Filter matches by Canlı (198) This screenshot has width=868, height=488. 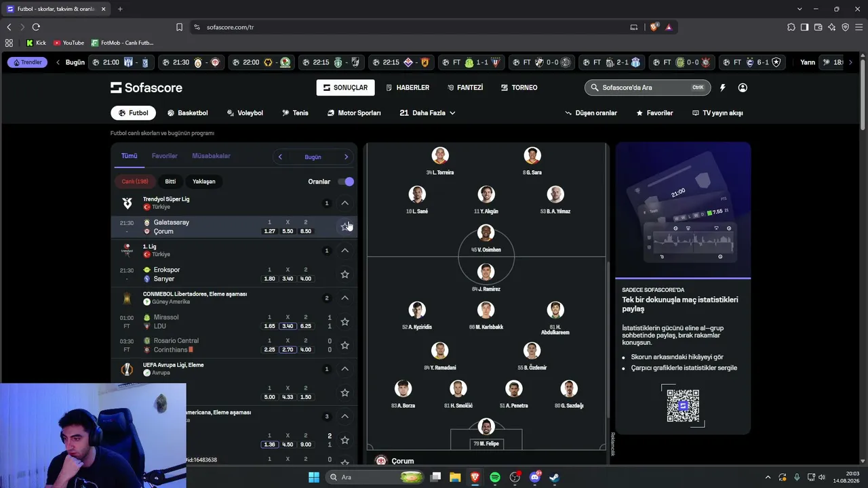coord(135,182)
